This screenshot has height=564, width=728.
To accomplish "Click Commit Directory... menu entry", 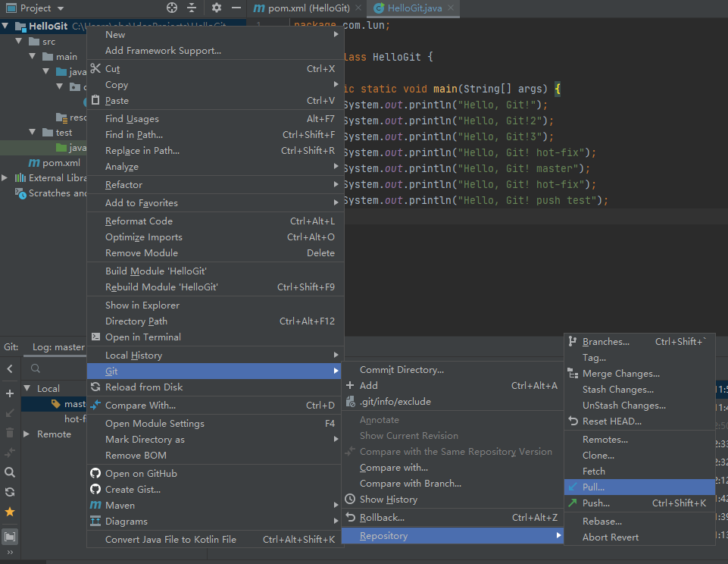I will (x=401, y=370).
